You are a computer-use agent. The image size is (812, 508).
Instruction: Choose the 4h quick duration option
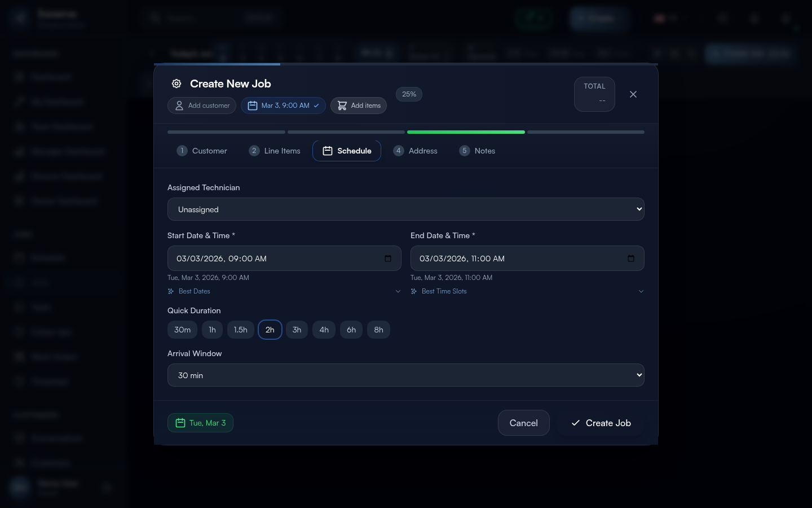(324, 330)
